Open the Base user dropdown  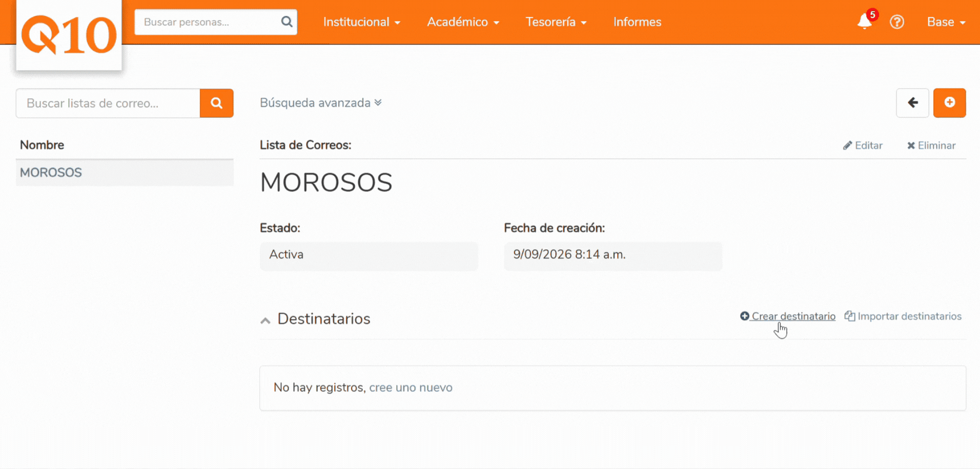946,22
